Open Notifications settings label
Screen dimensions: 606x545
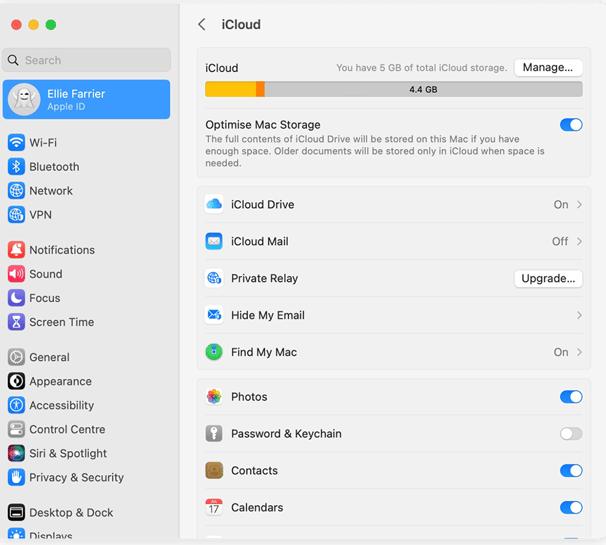62,250
